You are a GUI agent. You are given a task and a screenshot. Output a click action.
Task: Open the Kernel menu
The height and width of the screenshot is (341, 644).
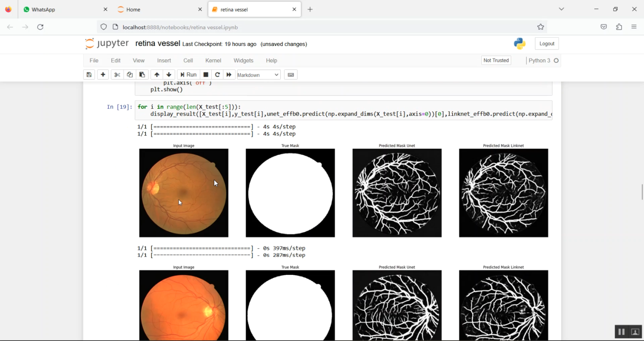[x=213, y=61]
